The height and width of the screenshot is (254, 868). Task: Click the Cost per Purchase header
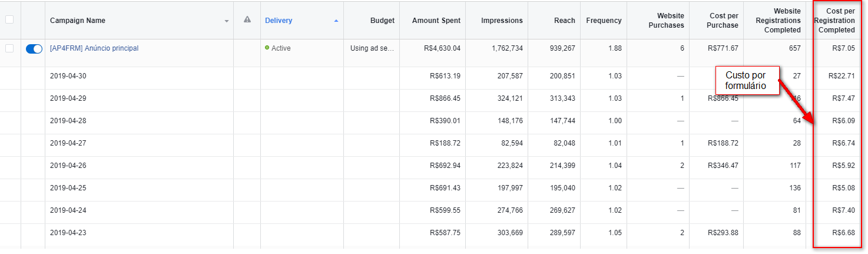(x=721, y=21)
